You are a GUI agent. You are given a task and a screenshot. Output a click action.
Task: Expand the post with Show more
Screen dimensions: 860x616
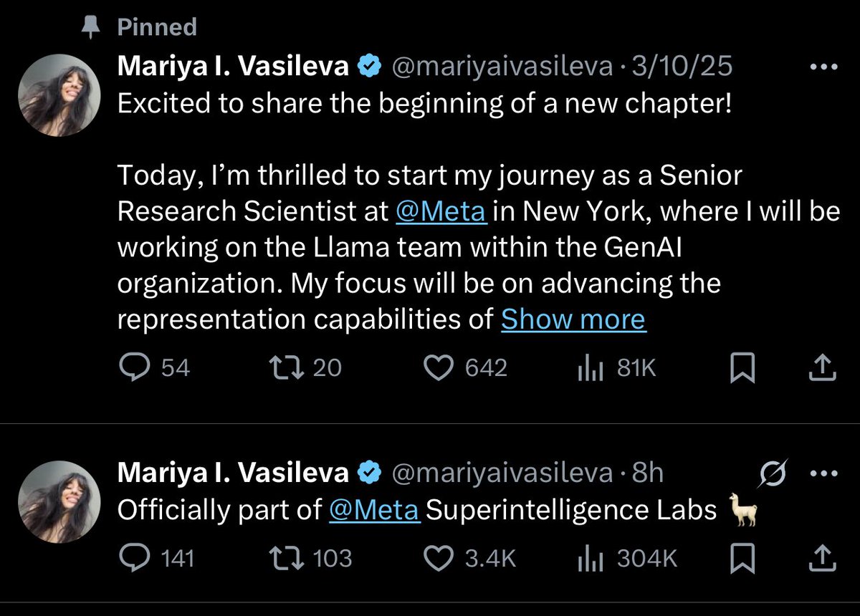[x=573, y=319]
